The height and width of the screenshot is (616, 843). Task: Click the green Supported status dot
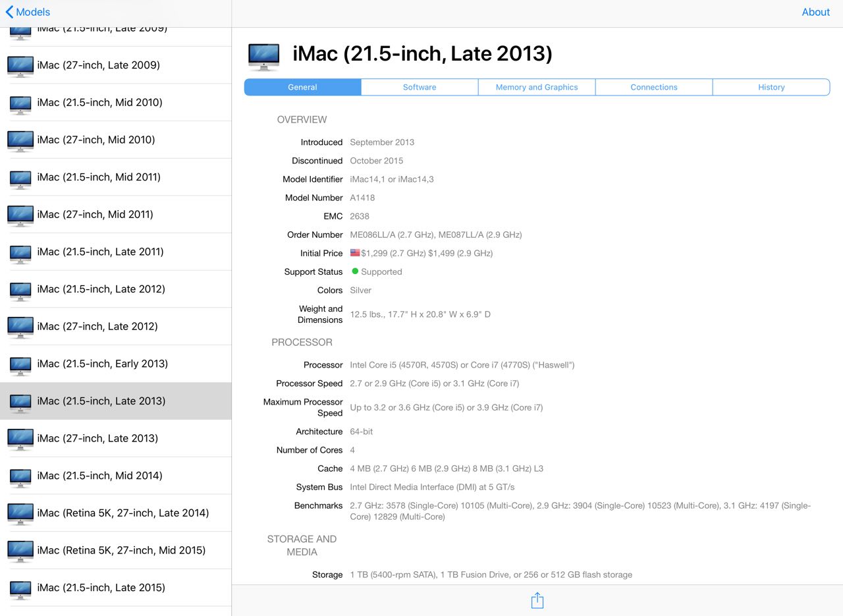click(x=355, y=271)
